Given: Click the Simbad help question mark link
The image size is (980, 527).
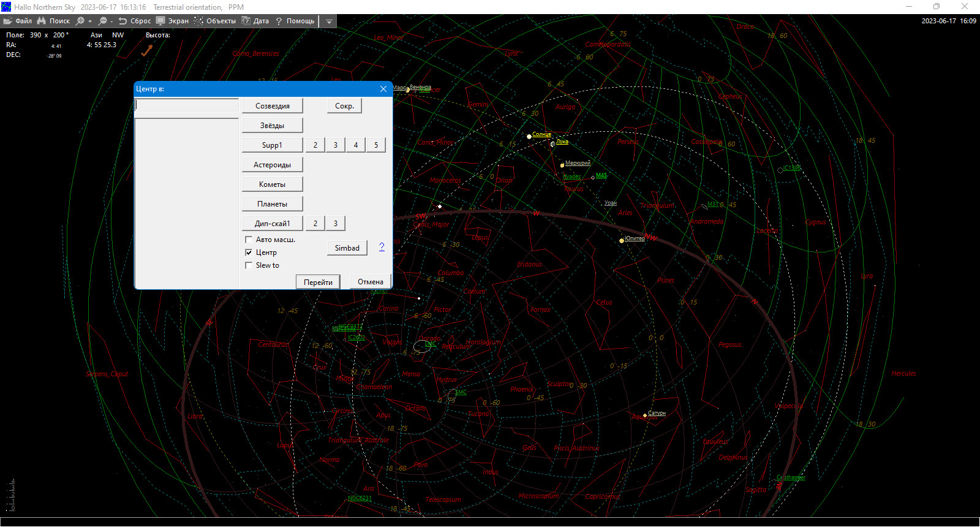Looking at the screenshot, I should 382,247.
